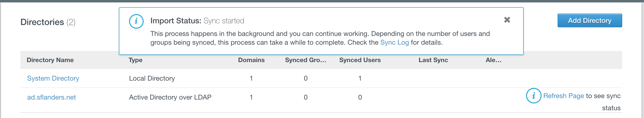Select the Active Directory over LDAP cell
The width and height of the screenshot is (644, 118).
click(x=170, y=97)
